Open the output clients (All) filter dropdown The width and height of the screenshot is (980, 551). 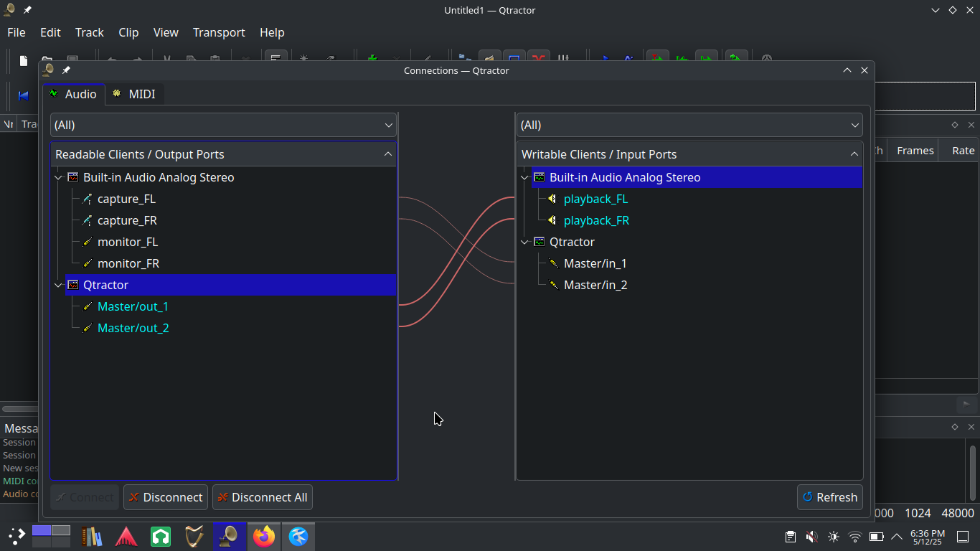[x=223, y=125]
